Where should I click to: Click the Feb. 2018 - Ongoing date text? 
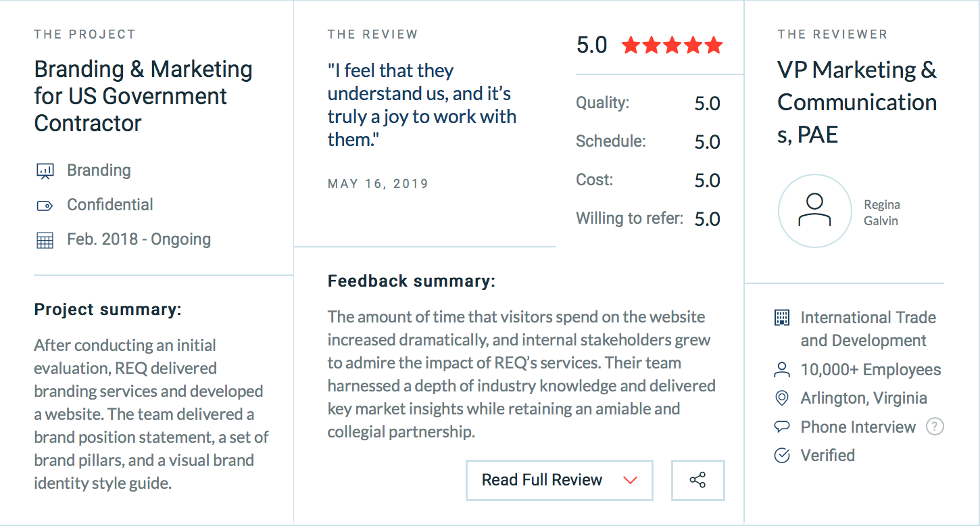click(x=139, y=239)
